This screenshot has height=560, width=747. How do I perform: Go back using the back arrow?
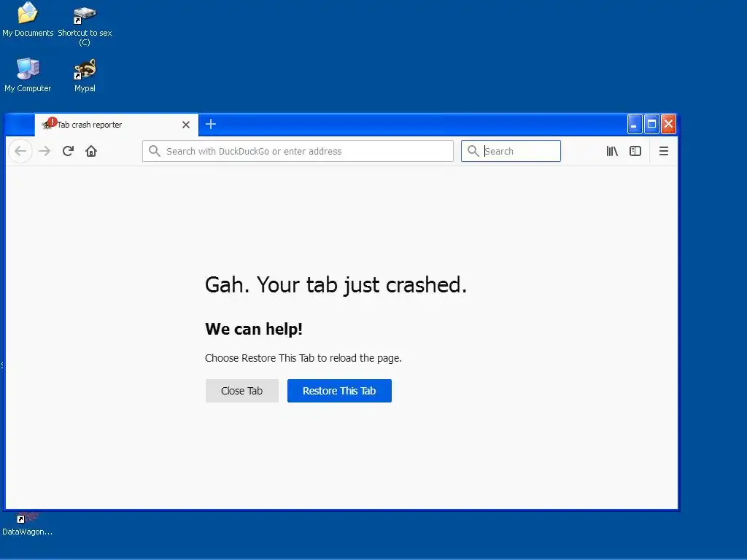coord(20,151)
